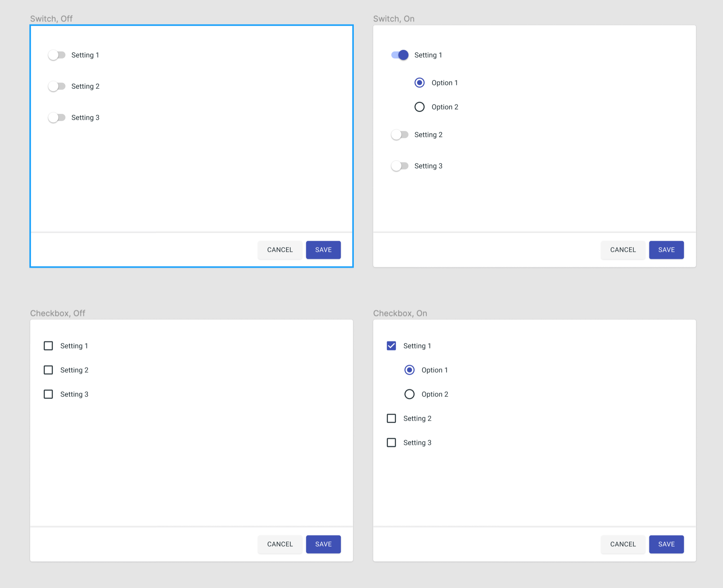Click Save in Switch Off panel
The width and height of the screenshot is (723, 588).
323,250
